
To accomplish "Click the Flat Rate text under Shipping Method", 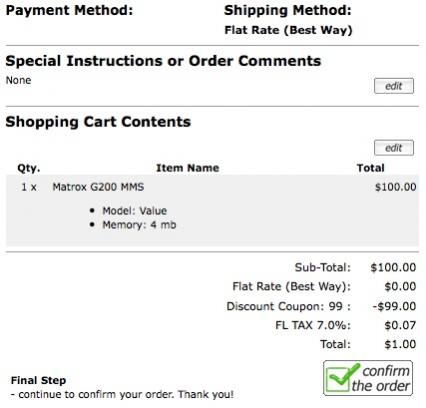I will (x=288, y=30).
